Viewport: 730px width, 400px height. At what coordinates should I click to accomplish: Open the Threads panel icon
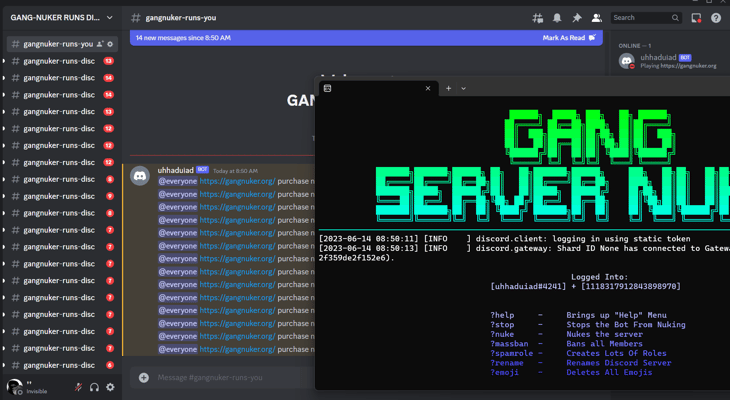click(x=538, y=18)
